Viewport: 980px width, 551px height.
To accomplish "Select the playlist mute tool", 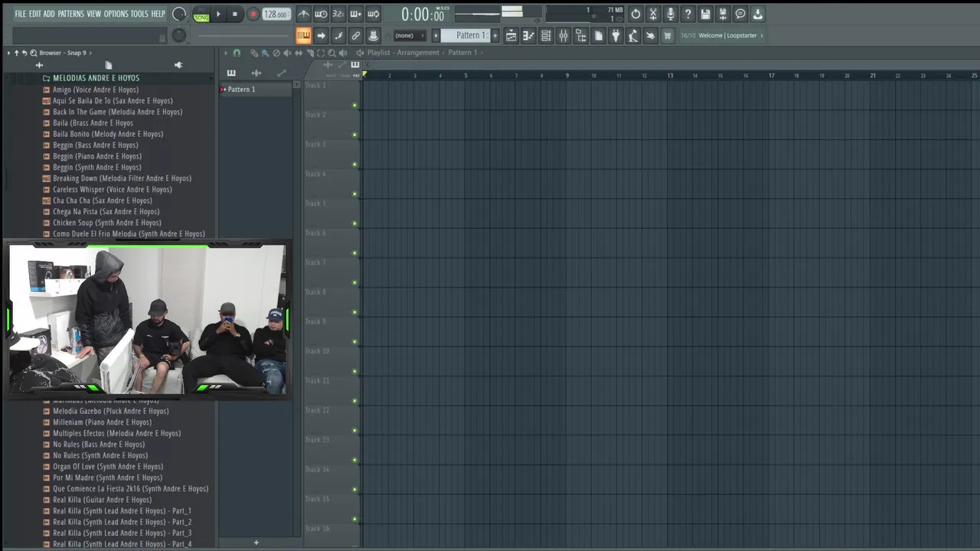I will (x=287, y=53).
